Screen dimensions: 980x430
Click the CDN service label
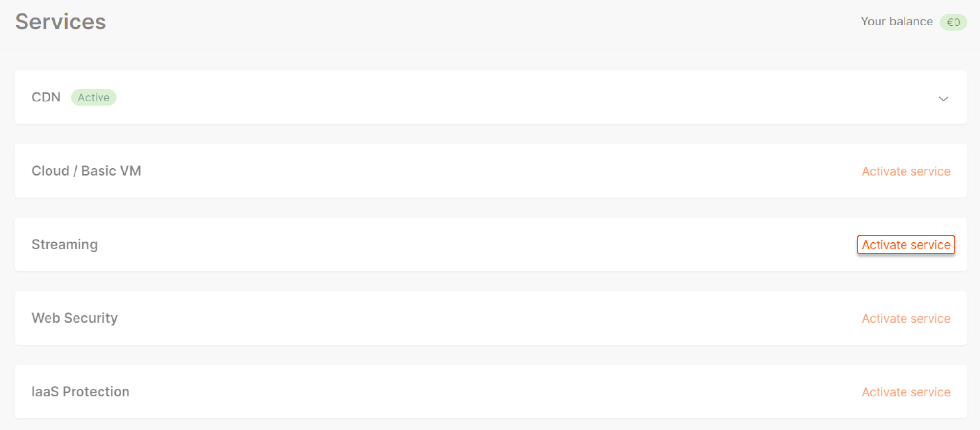46,97
